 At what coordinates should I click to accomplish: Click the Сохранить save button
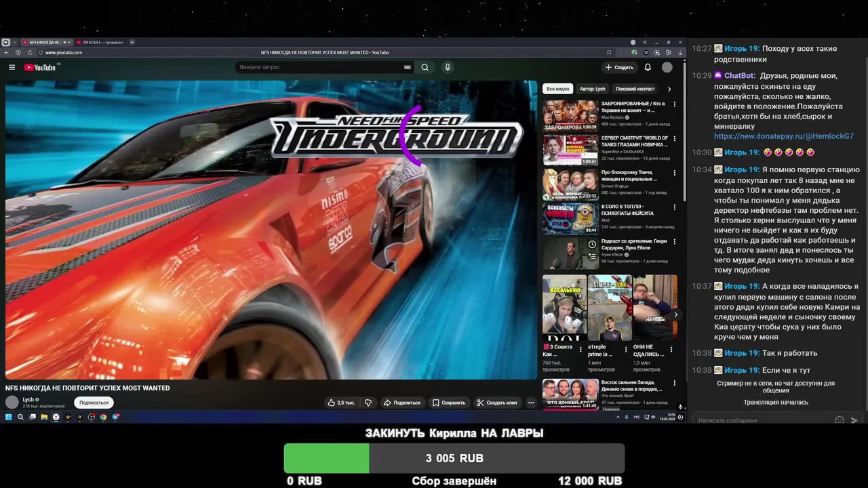pyautogui.click(x=449, y=403)
